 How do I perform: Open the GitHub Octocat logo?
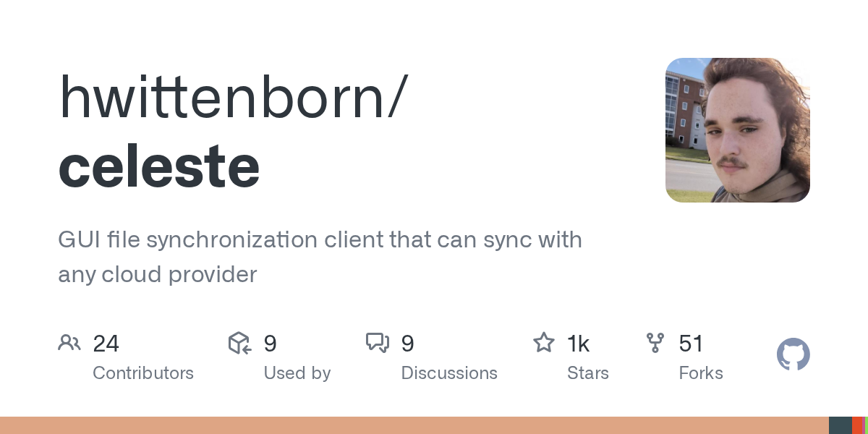793,354
